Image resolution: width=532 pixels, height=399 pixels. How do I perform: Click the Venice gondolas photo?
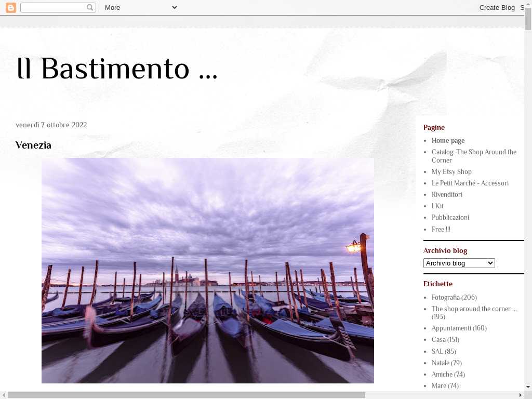(208, 270)
